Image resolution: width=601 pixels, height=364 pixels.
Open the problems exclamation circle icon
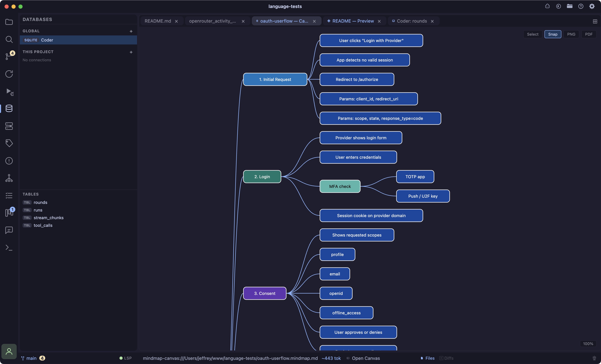tap(9, 161)
